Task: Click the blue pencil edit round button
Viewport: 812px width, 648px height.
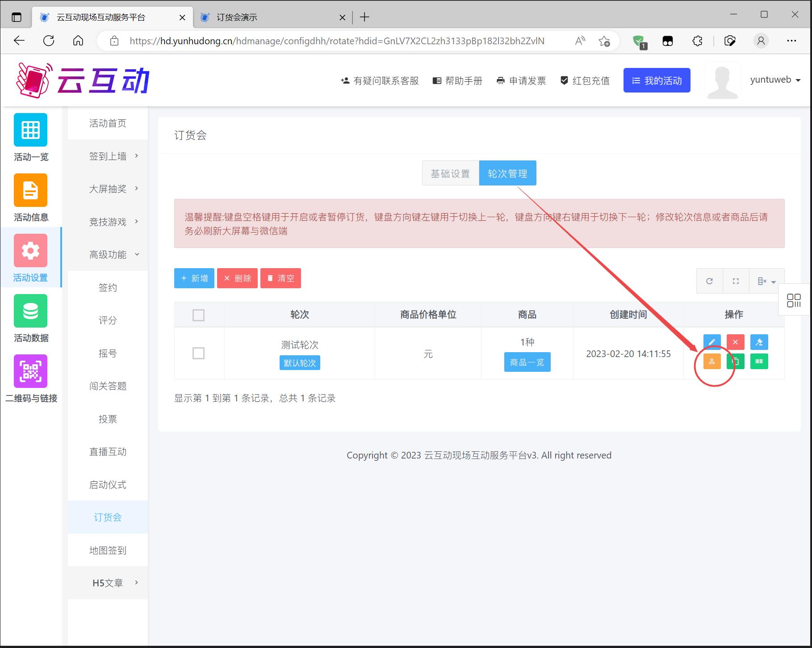Action: point(712,342)
